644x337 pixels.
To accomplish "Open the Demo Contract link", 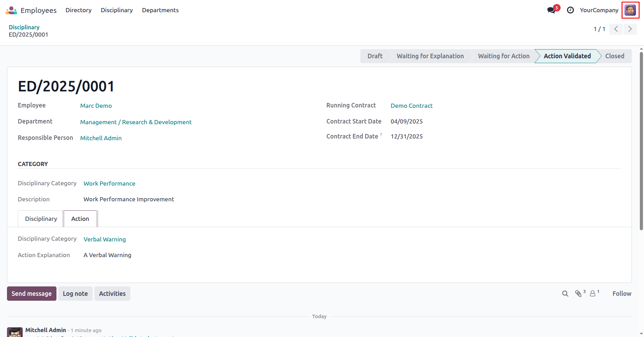I will [412, 106].
